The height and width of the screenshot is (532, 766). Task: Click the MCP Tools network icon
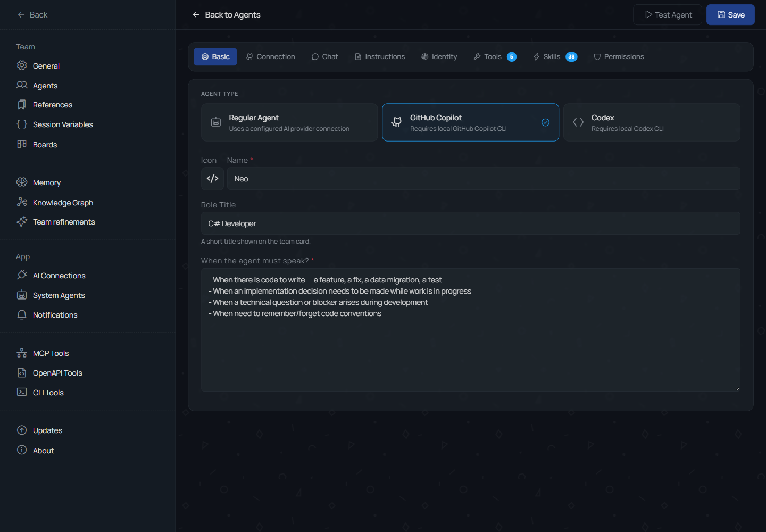pos(22,353)
